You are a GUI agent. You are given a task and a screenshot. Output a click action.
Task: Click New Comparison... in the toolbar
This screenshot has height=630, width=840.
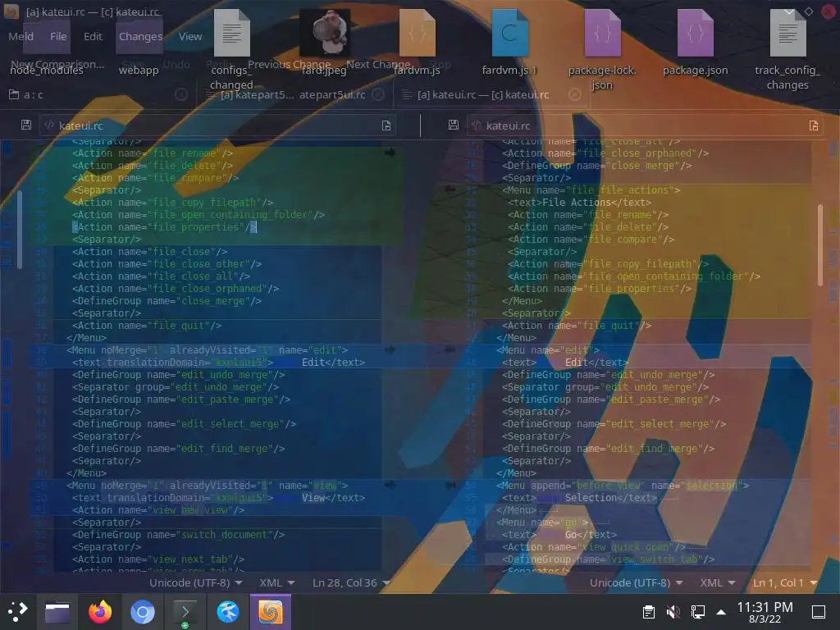click(57, 64)
